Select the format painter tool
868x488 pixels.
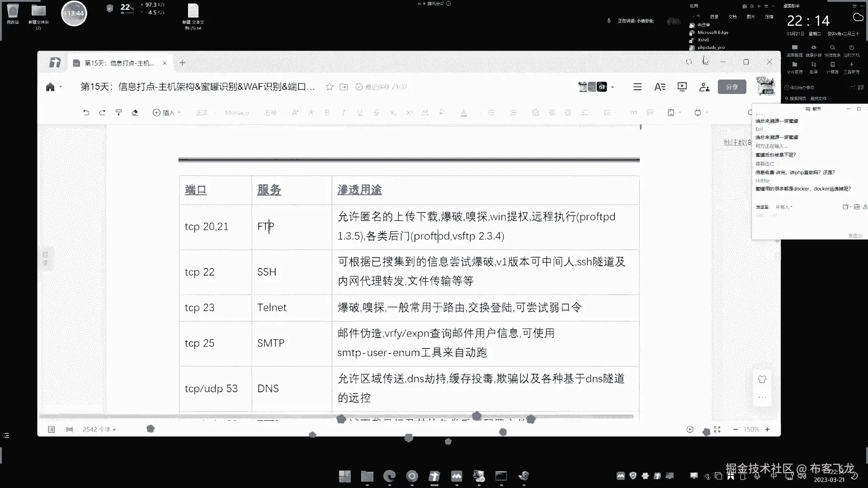coord(118,113)
